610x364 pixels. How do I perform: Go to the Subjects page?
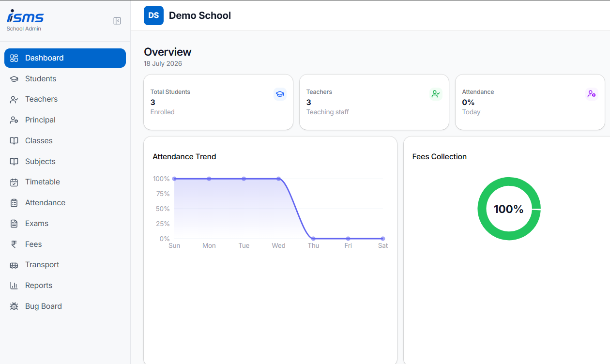coord(65,162)
